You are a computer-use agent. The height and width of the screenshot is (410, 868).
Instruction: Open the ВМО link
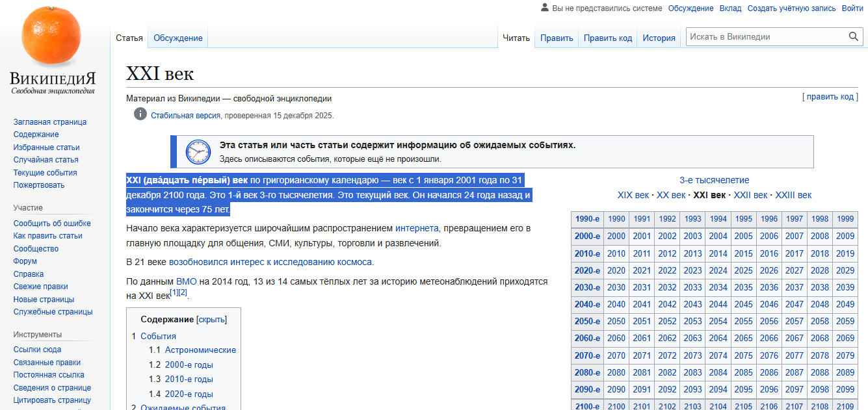pyautogui.click(x=187, y=282)
